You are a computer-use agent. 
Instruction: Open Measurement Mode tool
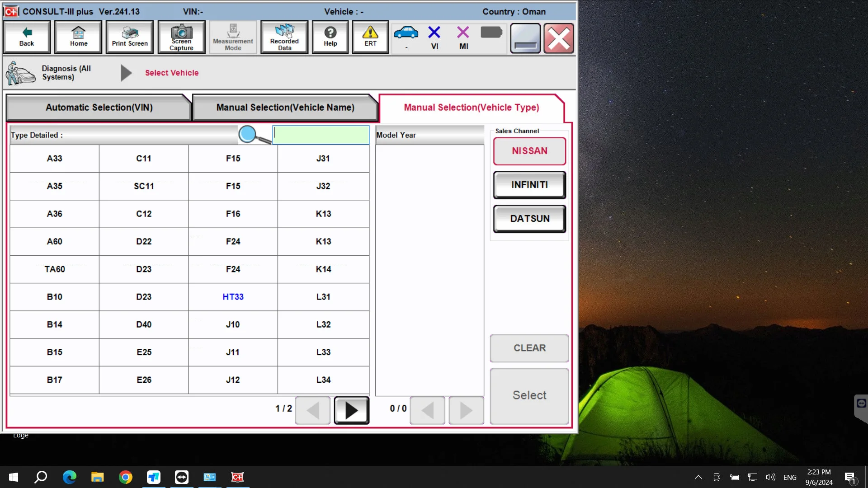(233, 37)
